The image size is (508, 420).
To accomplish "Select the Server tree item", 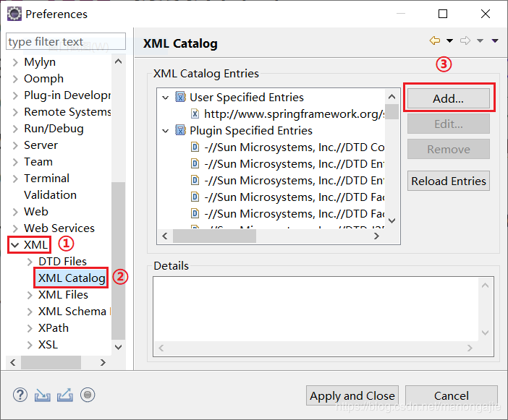I will click(x=41, y=145).
